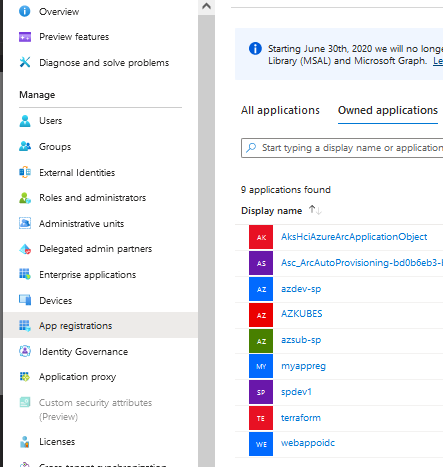Click the Overview info icon
Image resolution: width=443 pixels, height=467 pixels.
[x=25, y=11]
